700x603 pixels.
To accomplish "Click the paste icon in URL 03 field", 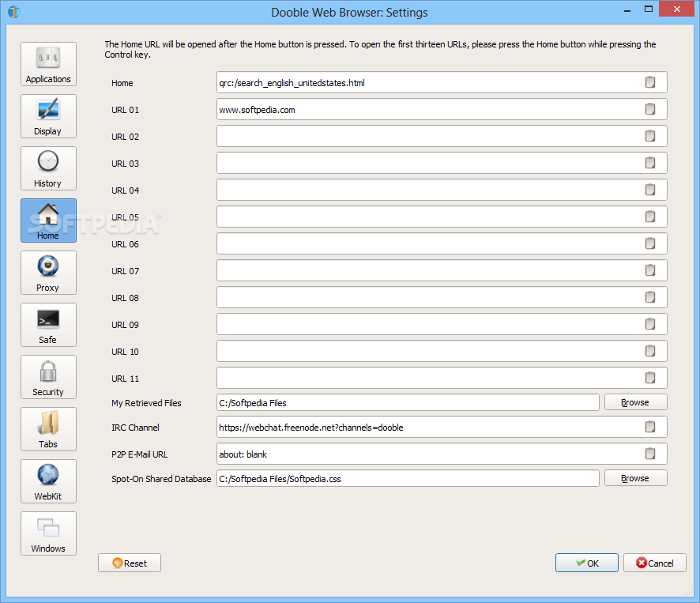I will click(x=650, y=163).
